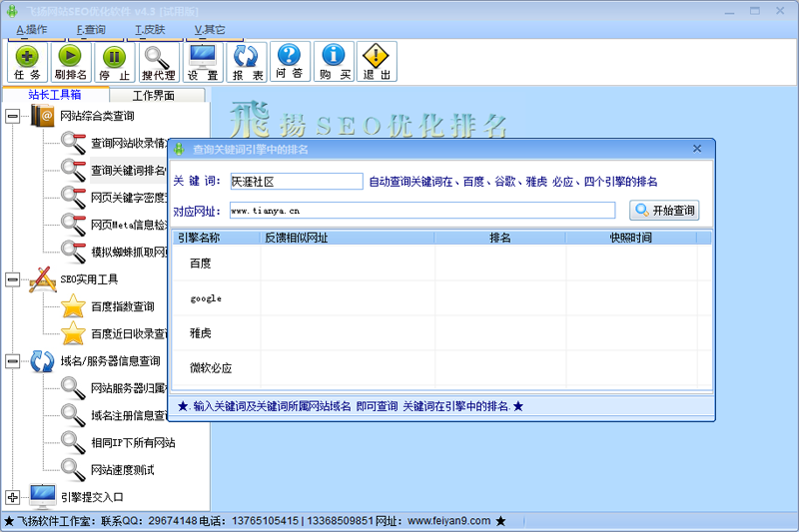Click the 问答 help question icon
The height and width of the screenshot is (532, 799).
[x=290, y=62]
